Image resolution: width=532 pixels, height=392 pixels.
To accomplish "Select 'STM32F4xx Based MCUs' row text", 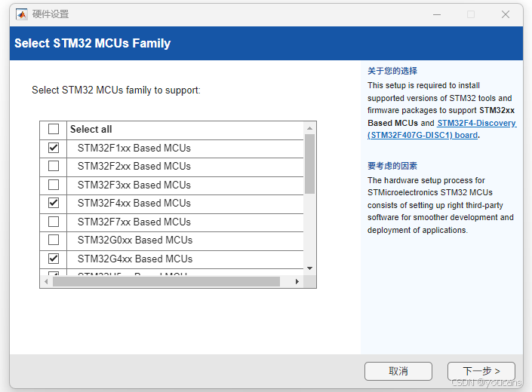I will tap(134, 204).
